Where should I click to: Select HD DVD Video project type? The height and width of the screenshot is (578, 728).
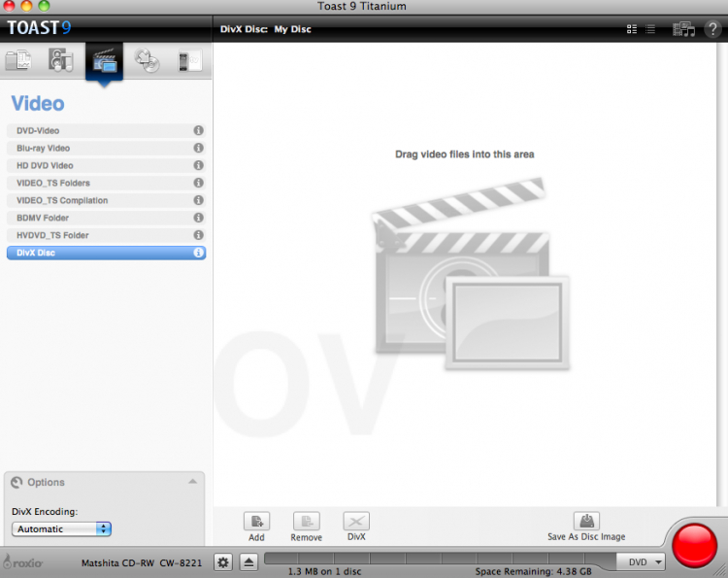pos(106,165)
